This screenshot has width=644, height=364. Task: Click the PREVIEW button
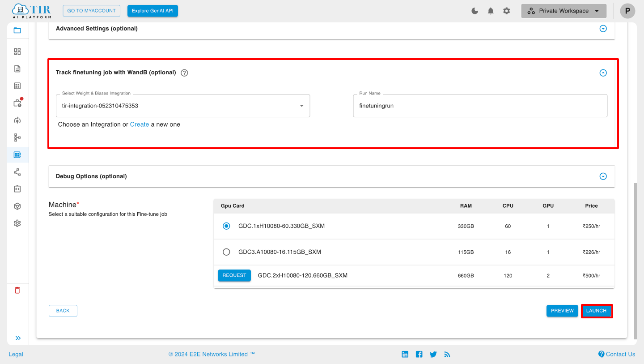562,311
